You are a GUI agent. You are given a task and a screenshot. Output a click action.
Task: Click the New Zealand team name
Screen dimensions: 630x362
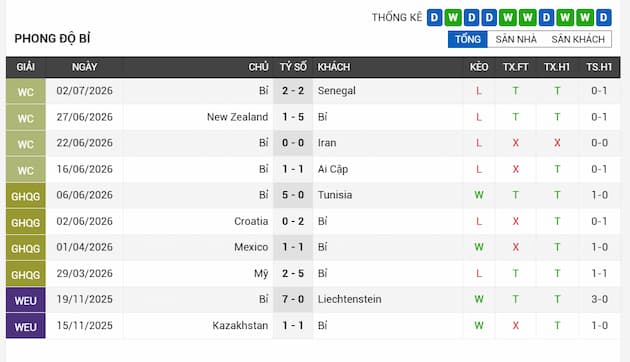coord(237,117)
